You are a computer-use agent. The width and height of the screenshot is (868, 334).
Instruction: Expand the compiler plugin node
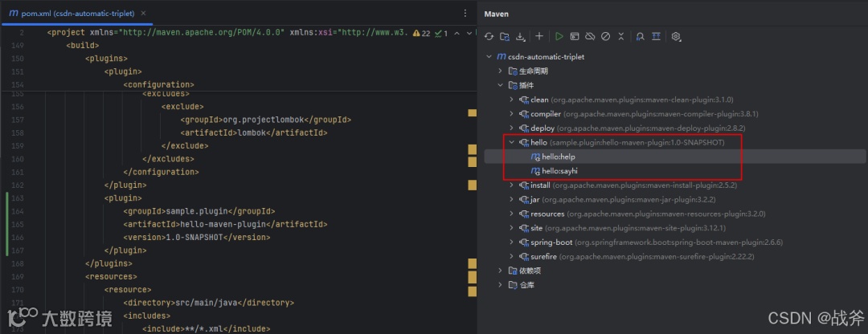(511, 114)
